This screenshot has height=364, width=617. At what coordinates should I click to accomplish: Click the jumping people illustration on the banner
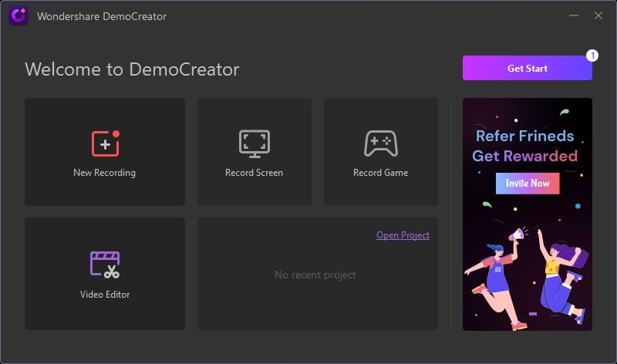point(528,278)
